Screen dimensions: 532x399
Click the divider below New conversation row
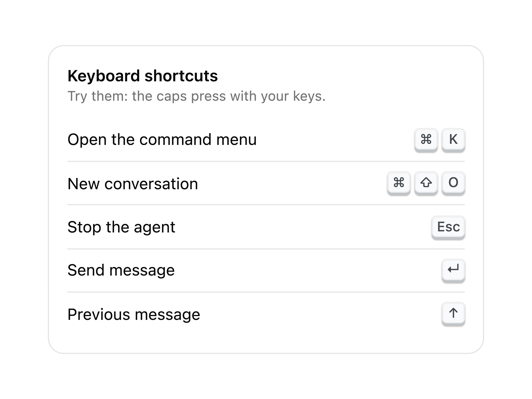tap(266, 205)
